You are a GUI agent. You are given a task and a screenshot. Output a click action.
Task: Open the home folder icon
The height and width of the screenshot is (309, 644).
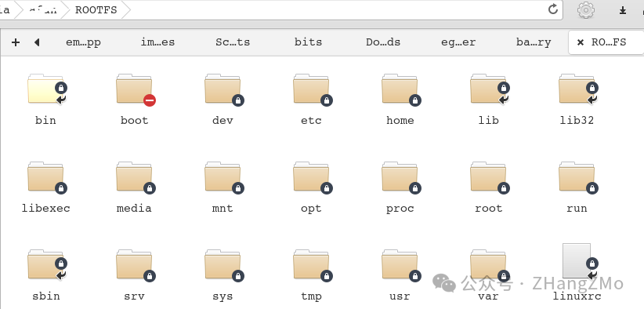(x=400, y=89)
